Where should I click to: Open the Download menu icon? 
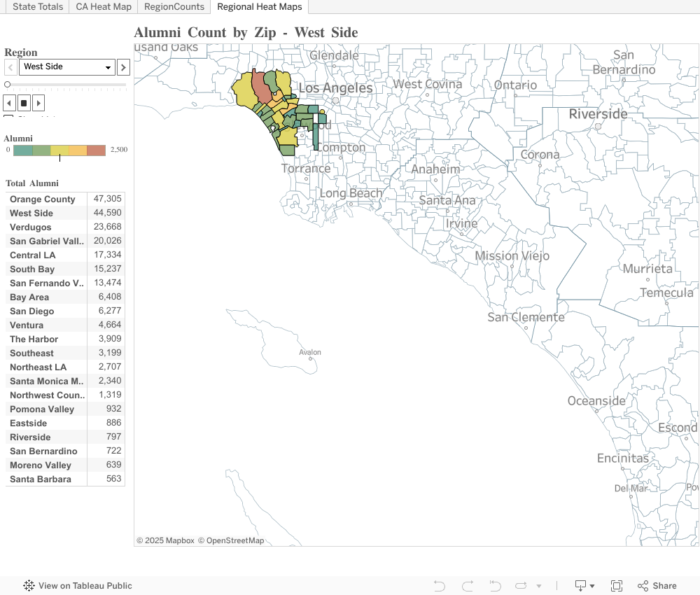[584, 586]
